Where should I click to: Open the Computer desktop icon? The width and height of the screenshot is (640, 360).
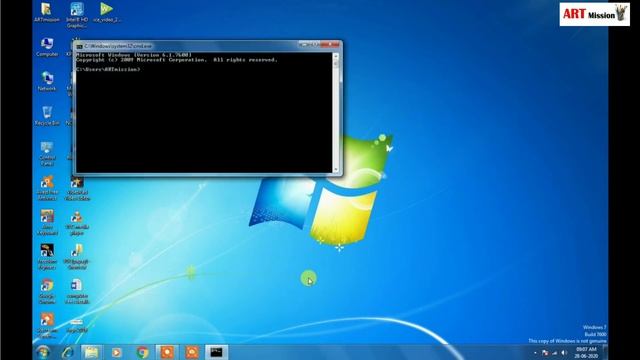tap(47, 47)
